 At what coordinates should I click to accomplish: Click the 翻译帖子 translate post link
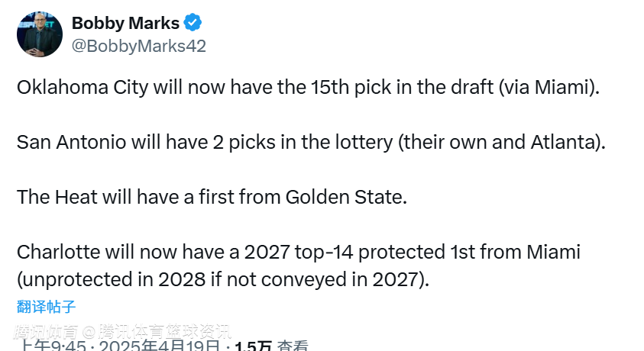[46, 307]
